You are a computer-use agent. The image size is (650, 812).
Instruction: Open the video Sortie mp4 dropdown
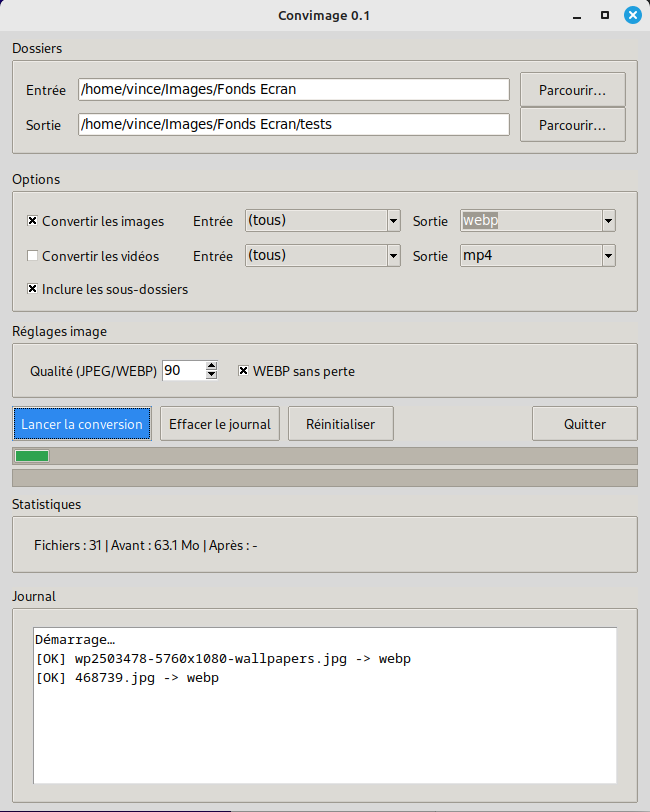coord(537,256)
